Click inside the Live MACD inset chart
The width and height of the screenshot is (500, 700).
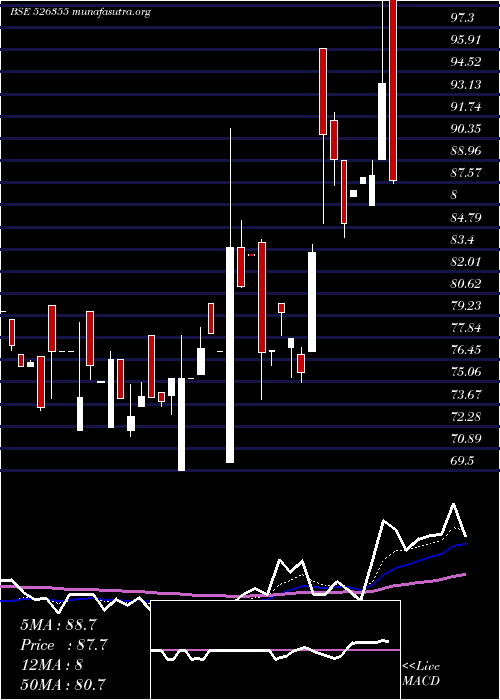(x=275, y=650)
